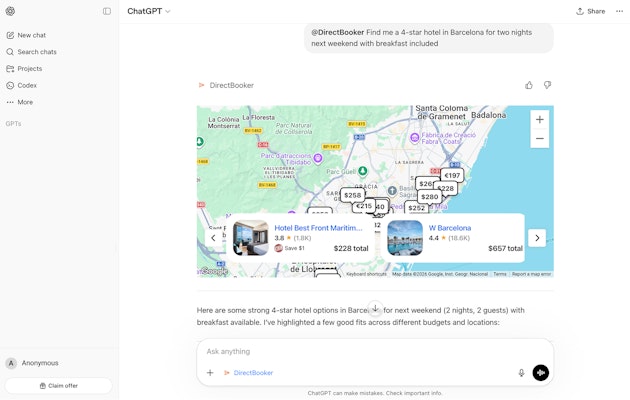Click the Google logo on the map
Viewport: 630px width, 400px height.
coord(215,271)
